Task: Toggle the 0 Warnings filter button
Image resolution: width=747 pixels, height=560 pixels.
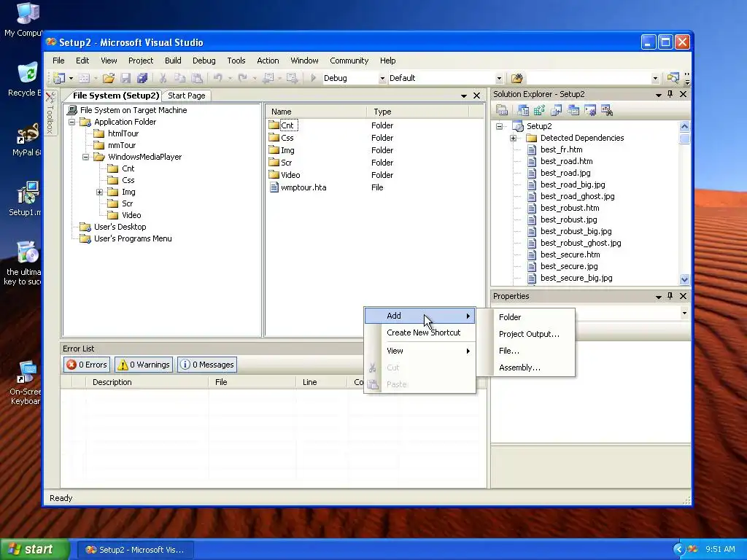Action: (x=144, y=365)
